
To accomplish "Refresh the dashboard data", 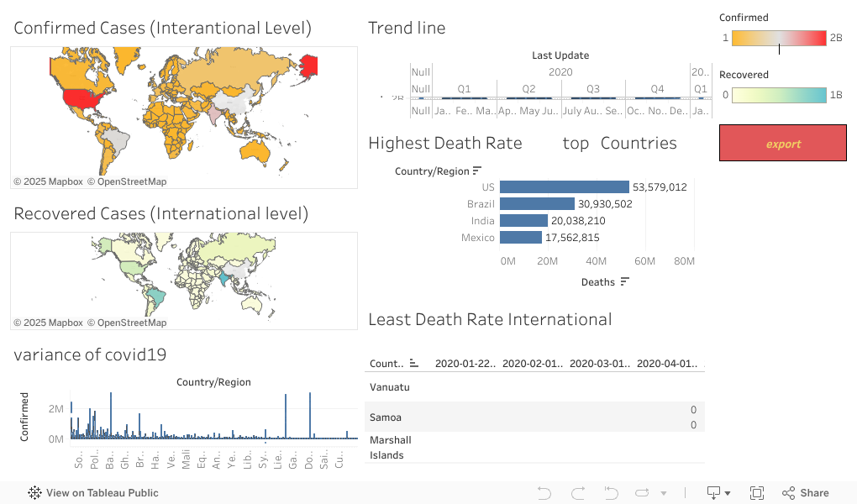I will pos(642,493).
